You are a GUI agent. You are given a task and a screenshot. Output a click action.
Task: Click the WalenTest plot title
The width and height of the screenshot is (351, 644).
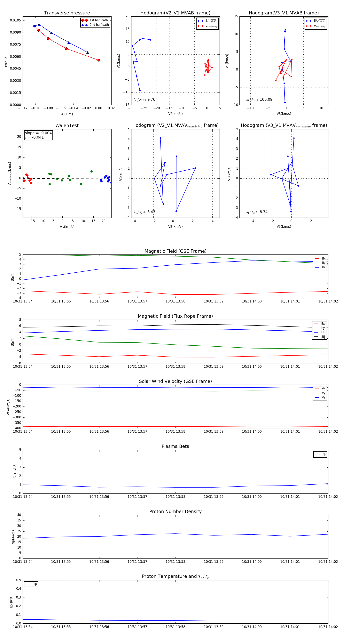click(x=67, y=125)
